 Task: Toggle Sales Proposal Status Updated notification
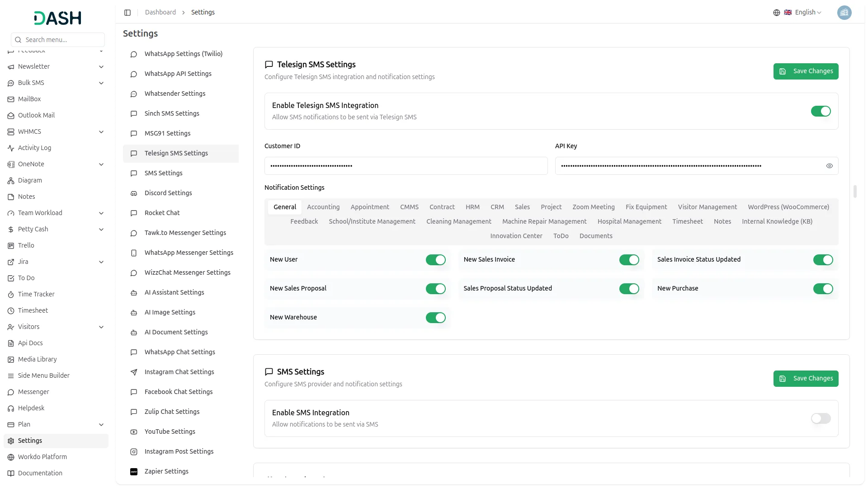click(x=629, y=289)
